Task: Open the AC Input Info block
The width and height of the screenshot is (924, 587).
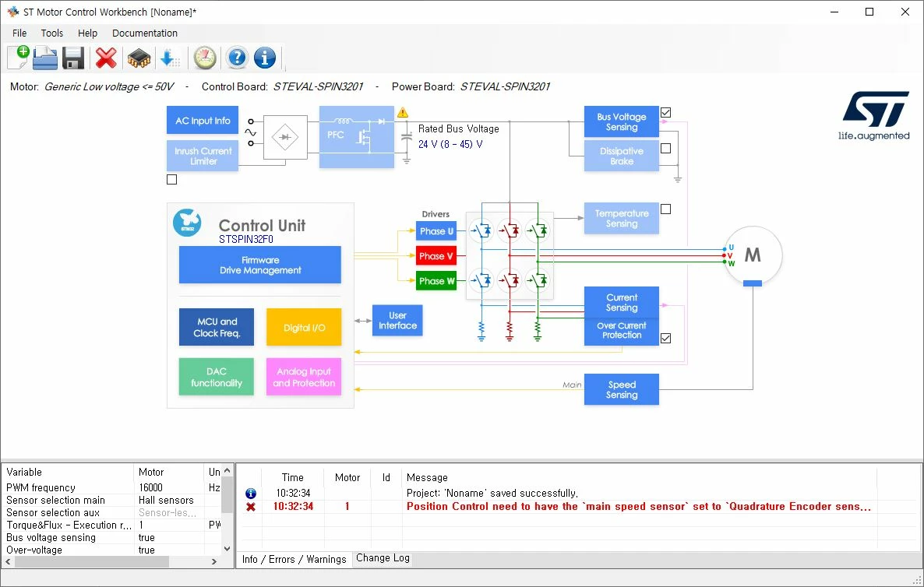Action: [x=203, y=121]
